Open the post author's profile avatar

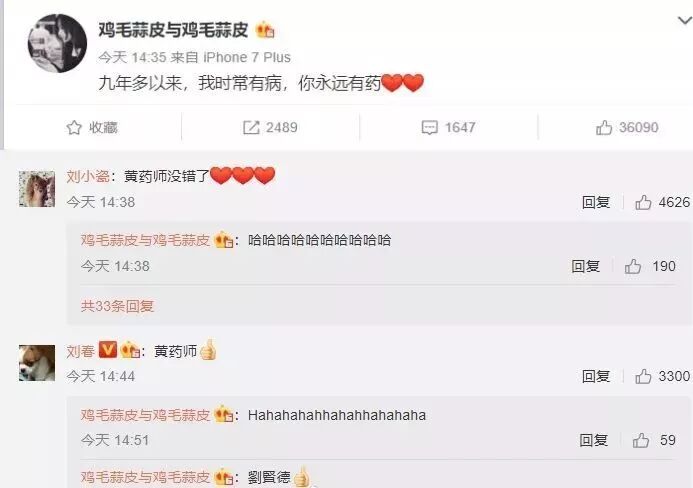click(57, 43)
